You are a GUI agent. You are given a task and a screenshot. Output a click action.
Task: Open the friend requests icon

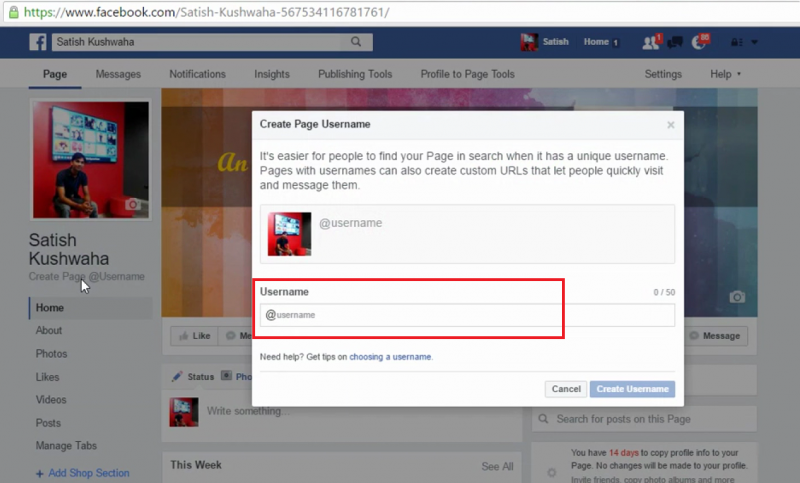(651, 42)
